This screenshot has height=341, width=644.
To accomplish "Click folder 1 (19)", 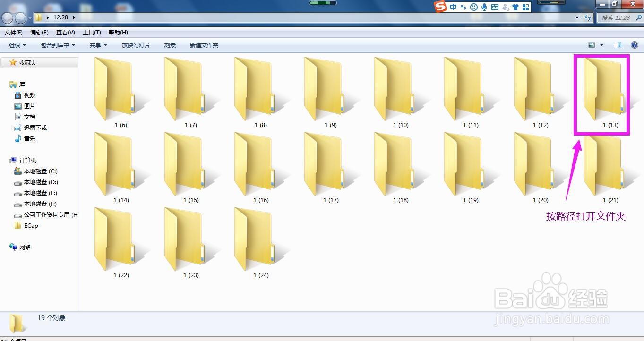I will pos(471,167).
